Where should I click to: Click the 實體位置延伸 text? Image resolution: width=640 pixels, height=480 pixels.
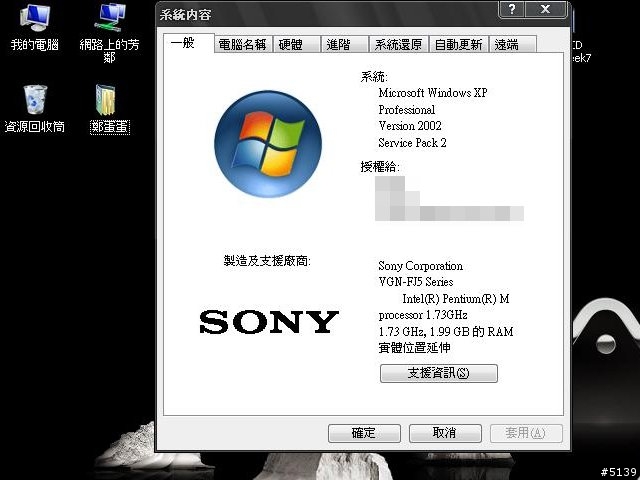point(414,348)
